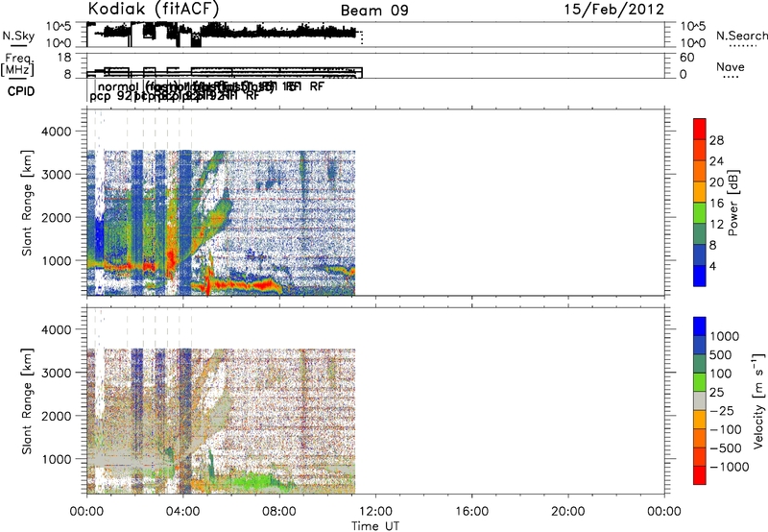Click the 'CPID' row label

[21, 91]
